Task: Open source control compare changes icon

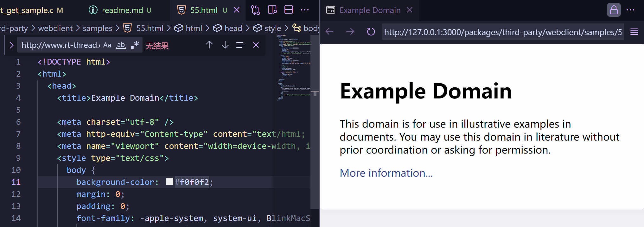Action: (x=255, y=10)
